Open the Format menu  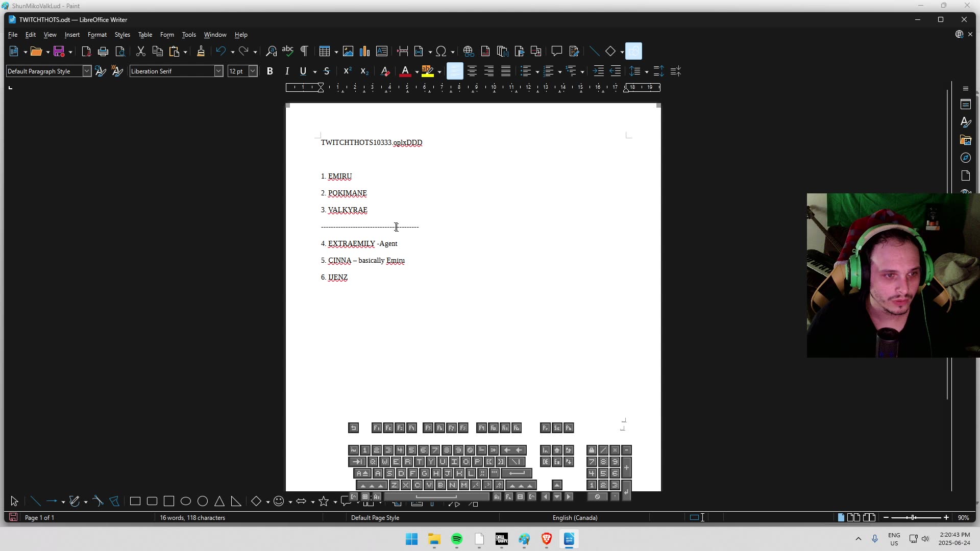click(97, 35)
